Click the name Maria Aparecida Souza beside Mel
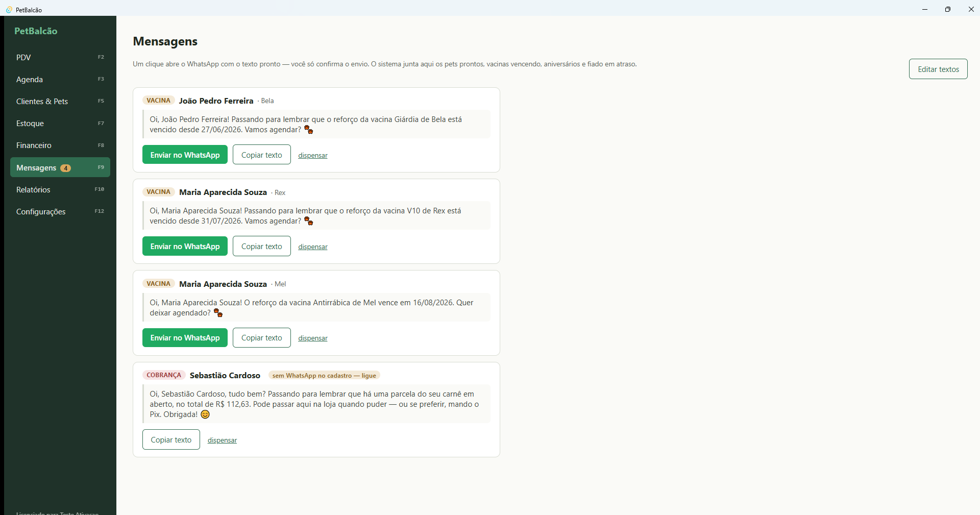 (x=223, y=284)
